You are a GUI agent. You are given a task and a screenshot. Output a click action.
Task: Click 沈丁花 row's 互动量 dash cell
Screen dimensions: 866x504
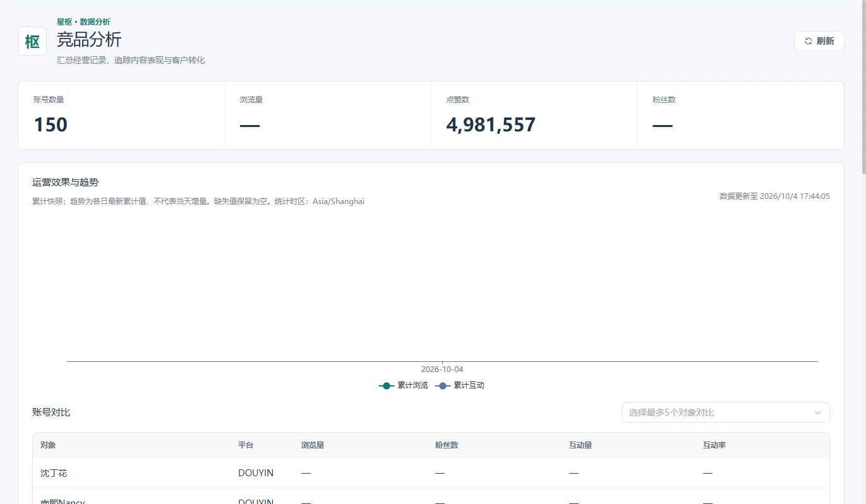point(574,473)
